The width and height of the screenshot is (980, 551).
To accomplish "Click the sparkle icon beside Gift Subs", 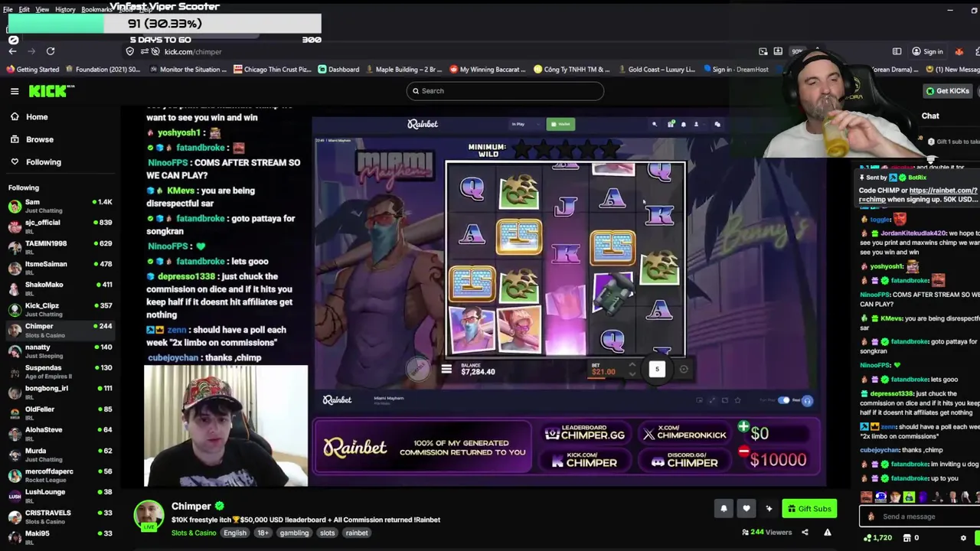I will [769, 509].
